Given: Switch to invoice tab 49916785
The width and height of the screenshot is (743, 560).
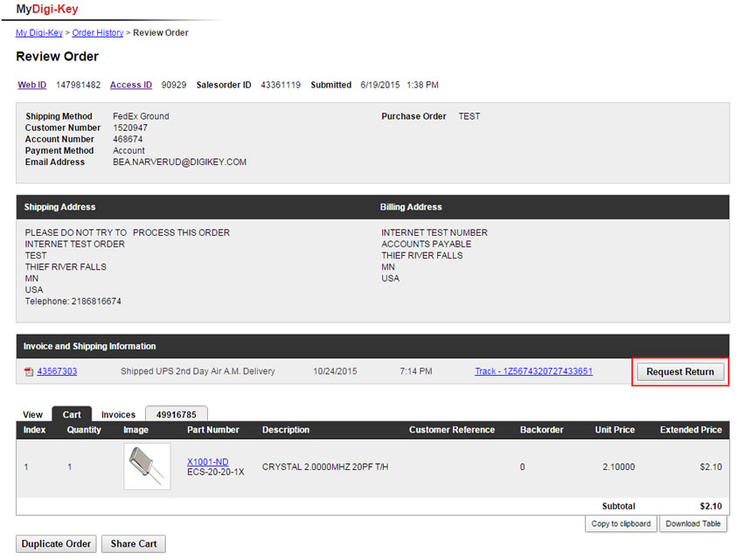Looking at the screenshot, I should point(176,415).
